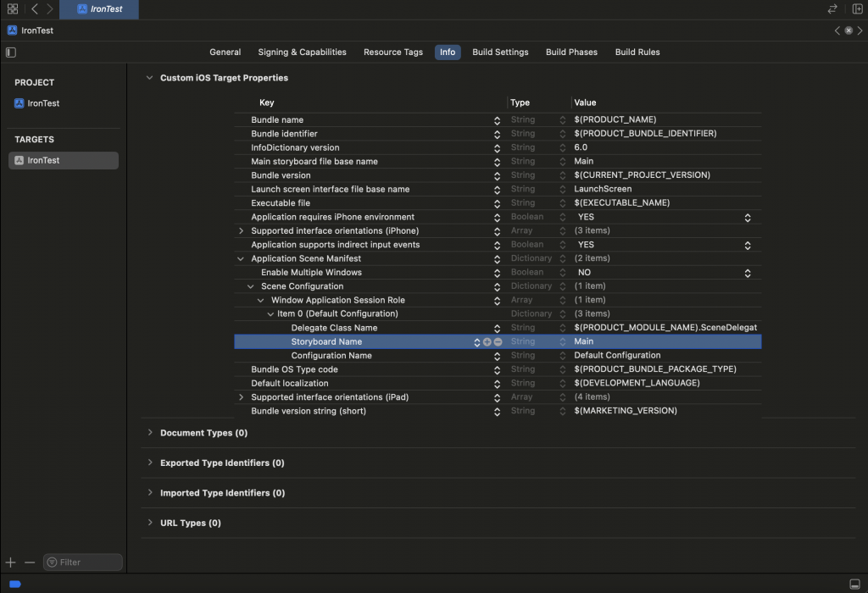Viewport: 868px width, 593px height.
Task: Collapse Custom iOS Target Properties section
Action: tap(149, 78)
